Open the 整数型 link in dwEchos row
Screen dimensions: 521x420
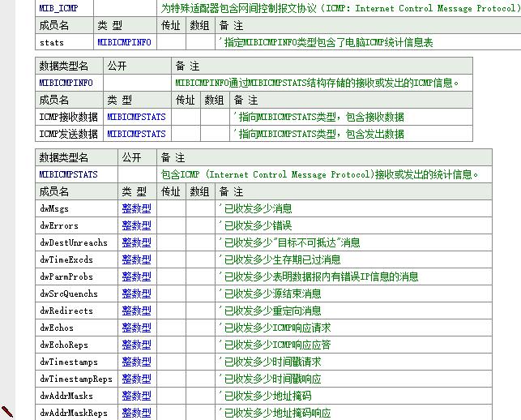(137, 328)
